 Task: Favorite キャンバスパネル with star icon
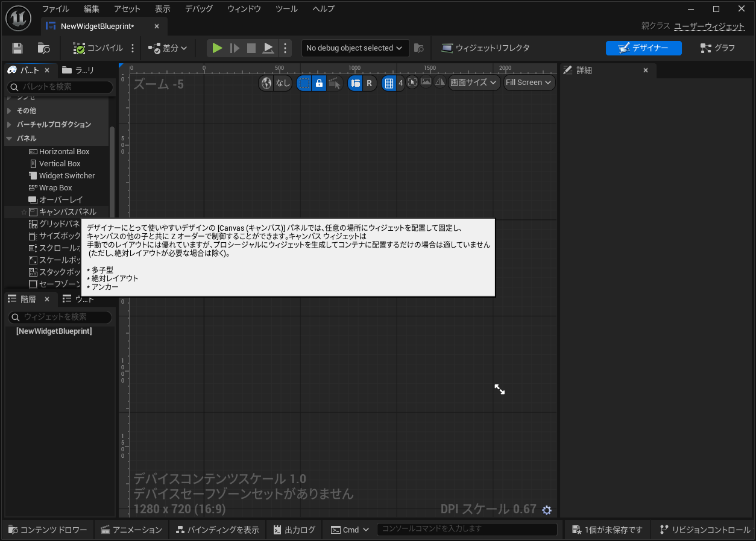(24, 212)
